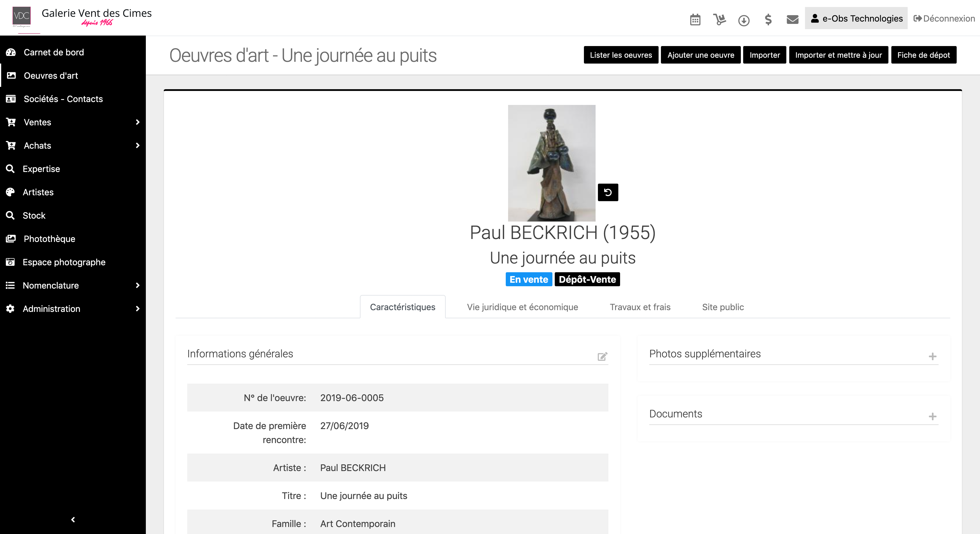Click the Espace photographe camera icon
This screenshot has width=980, height=534.
10,262
